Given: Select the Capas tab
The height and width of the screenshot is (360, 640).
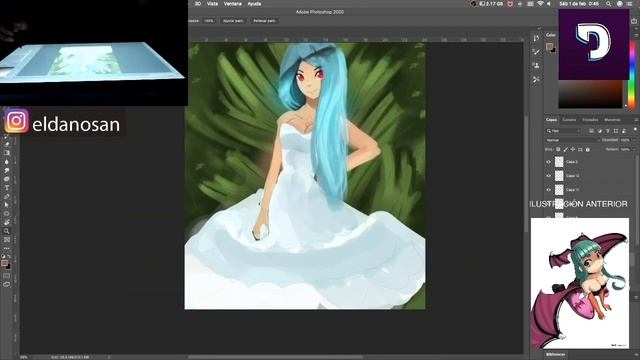Looking at the screenshot, I should click(x=551, y=120).
